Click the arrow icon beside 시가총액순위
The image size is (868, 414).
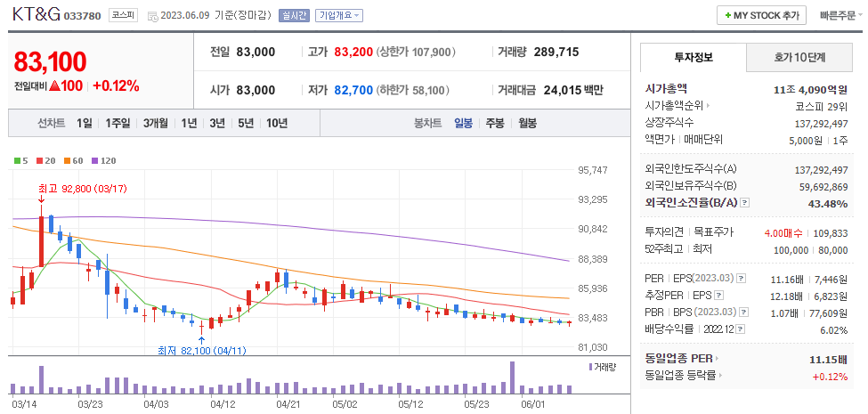pos(708,106)
